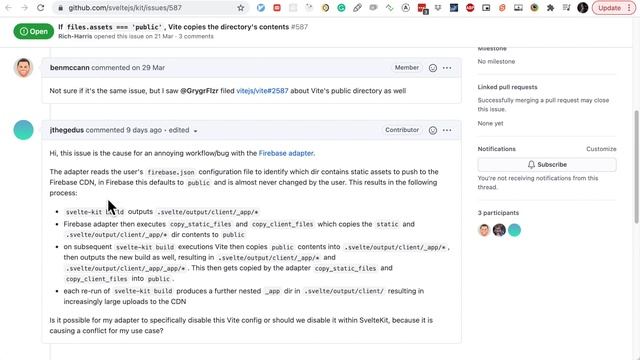Open Chrome's three-dot menu

click(x=629, y=8)
